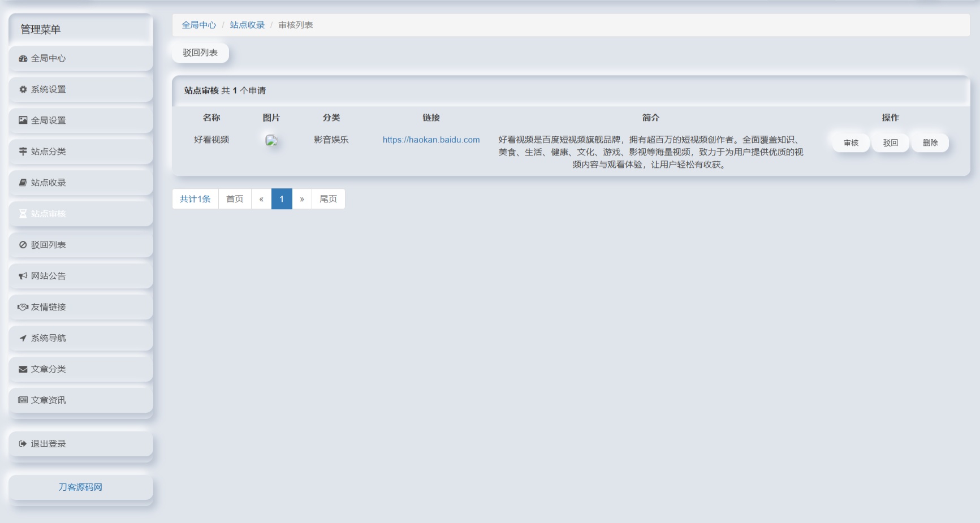980x523 pixels.
Task: Click the broken image thumbnail for 好看视频
Action: [x=272, y=141]
